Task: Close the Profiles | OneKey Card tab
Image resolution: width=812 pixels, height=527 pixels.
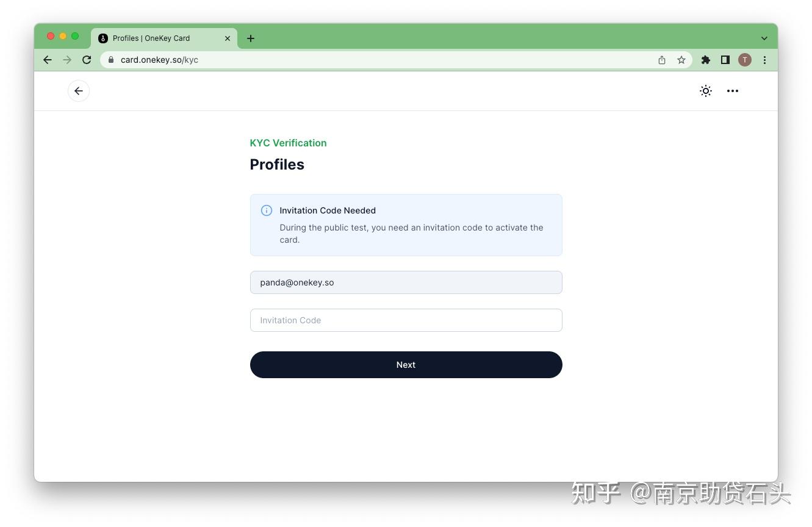Action: (228, 38)
